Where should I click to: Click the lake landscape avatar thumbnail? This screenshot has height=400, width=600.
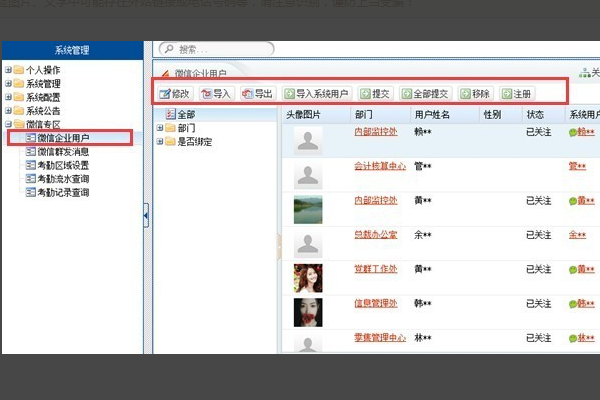click(x=308, y=209)
